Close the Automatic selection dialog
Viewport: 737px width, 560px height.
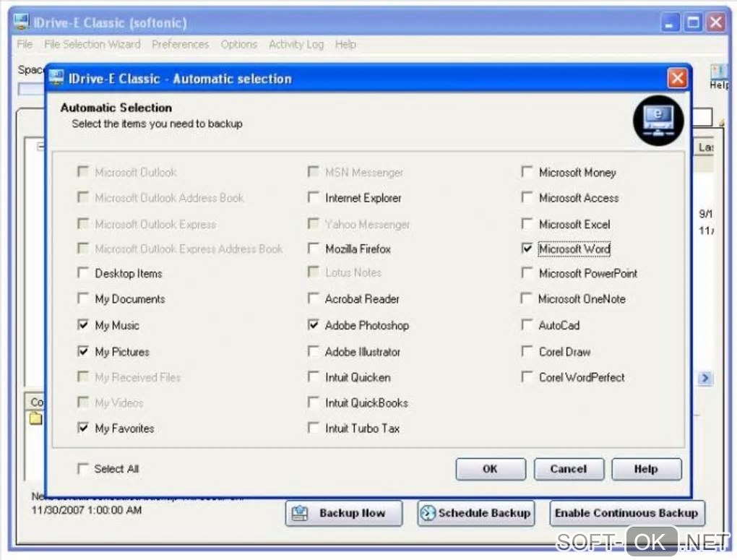(677, 77)
